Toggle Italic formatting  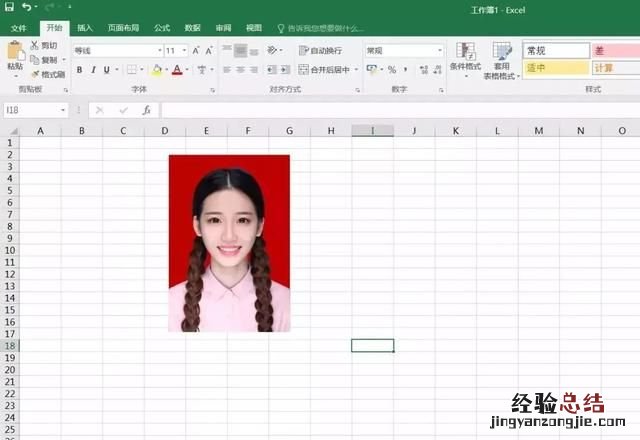click(x=93, y=70)
